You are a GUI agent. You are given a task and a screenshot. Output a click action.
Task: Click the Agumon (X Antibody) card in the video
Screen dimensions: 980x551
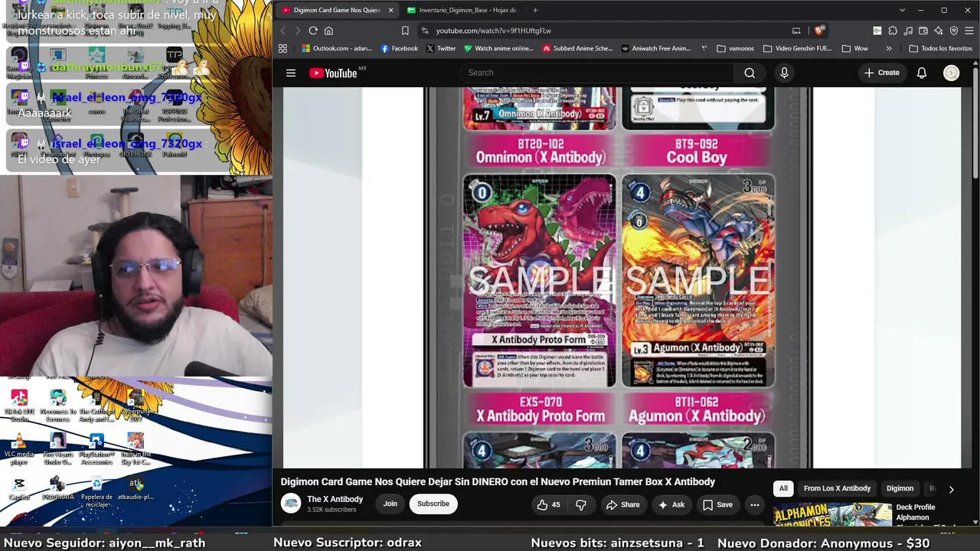pos(698,281)
